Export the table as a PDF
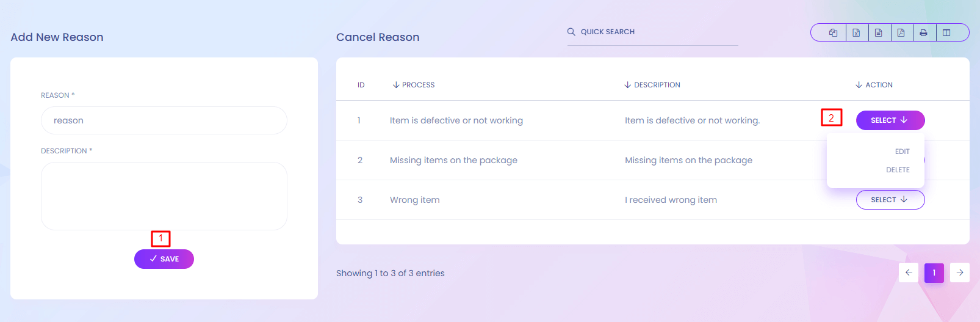 click(x=901, y=33)
